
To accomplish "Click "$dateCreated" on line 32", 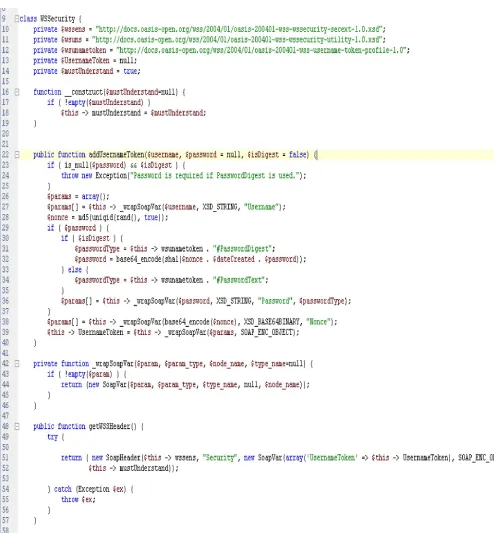I will 234,259.
